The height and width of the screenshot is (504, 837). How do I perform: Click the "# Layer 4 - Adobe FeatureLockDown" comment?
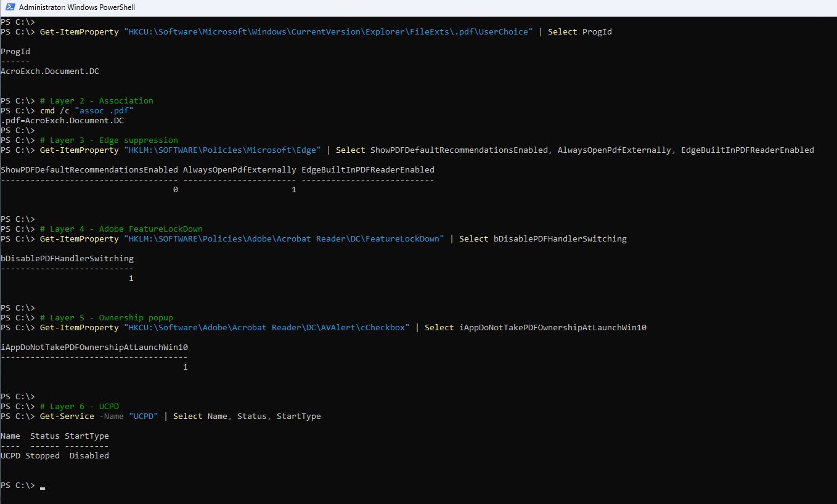pyautogui.click(x=121, y=229)
